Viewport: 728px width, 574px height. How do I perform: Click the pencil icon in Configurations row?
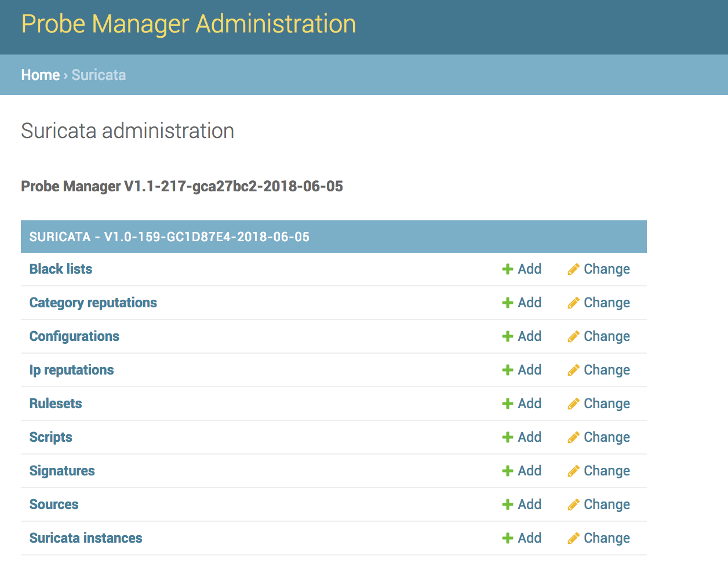click(x=573, y=336)
